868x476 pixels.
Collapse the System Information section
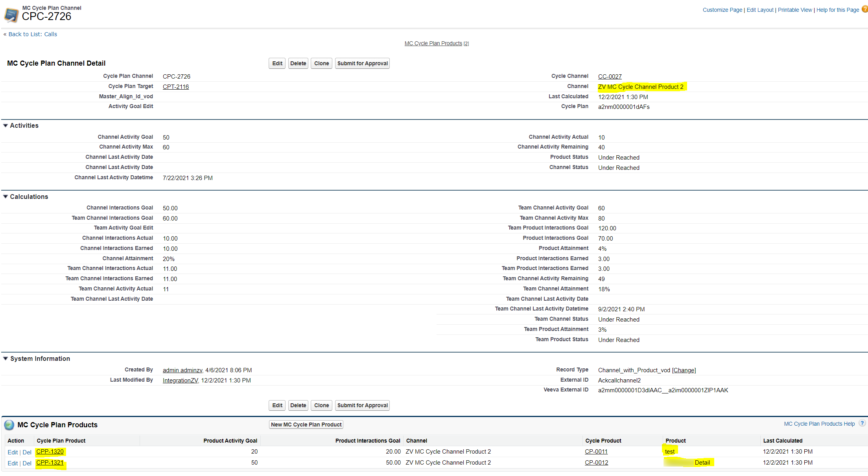[x=5, y=358]
